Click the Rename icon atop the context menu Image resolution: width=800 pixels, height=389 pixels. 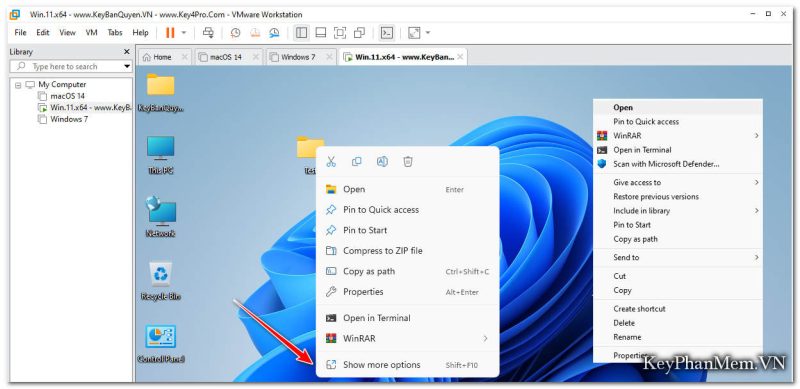pos(382,162)
